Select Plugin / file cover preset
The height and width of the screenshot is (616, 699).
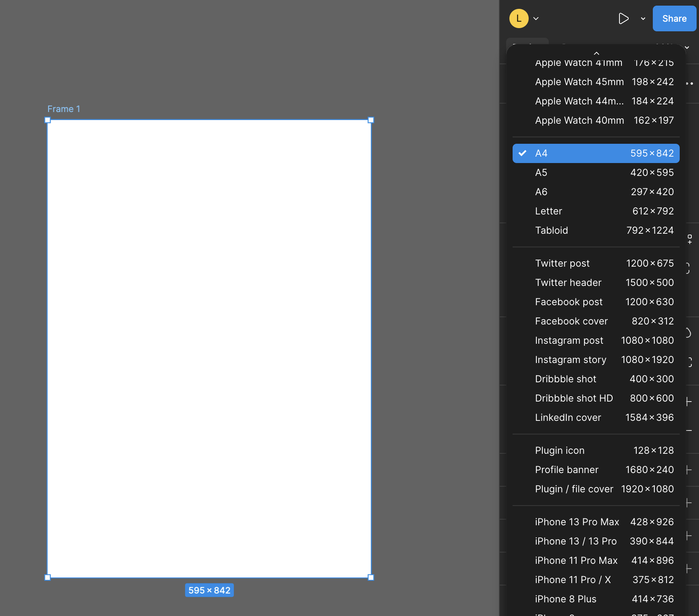click(596, 489)
